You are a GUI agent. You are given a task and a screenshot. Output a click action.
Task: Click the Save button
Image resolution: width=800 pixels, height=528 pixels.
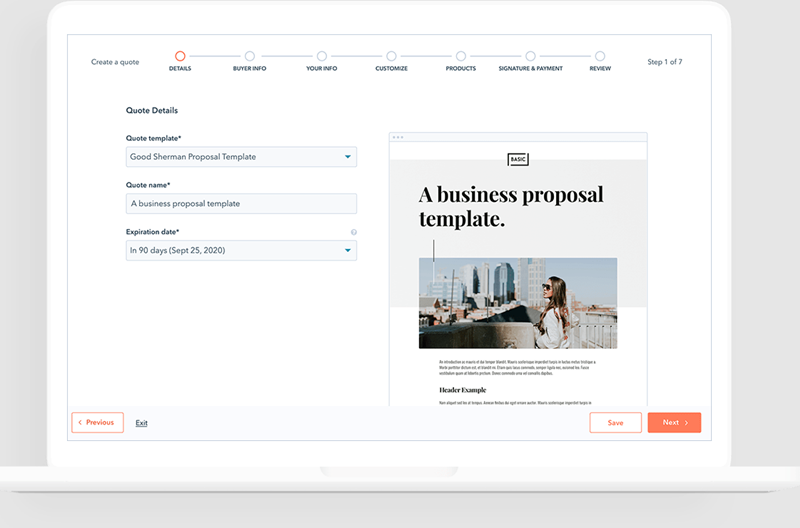[615, 423]
